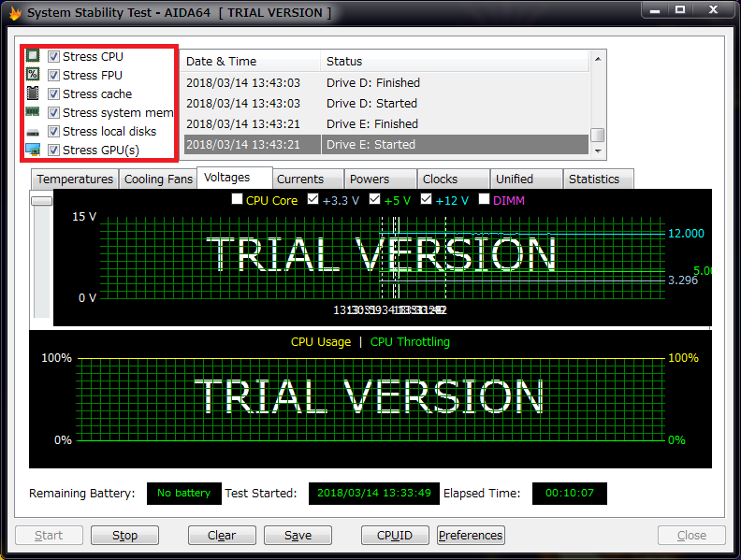This screenshot has width=741, height=560.
Task: Open the Preferences dialog
Action: coord(471,535)
